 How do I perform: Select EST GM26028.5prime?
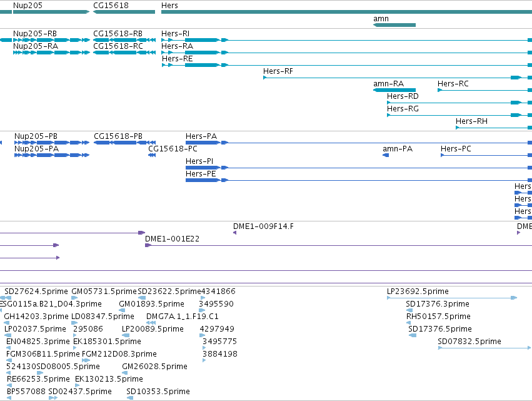(154, 367)
